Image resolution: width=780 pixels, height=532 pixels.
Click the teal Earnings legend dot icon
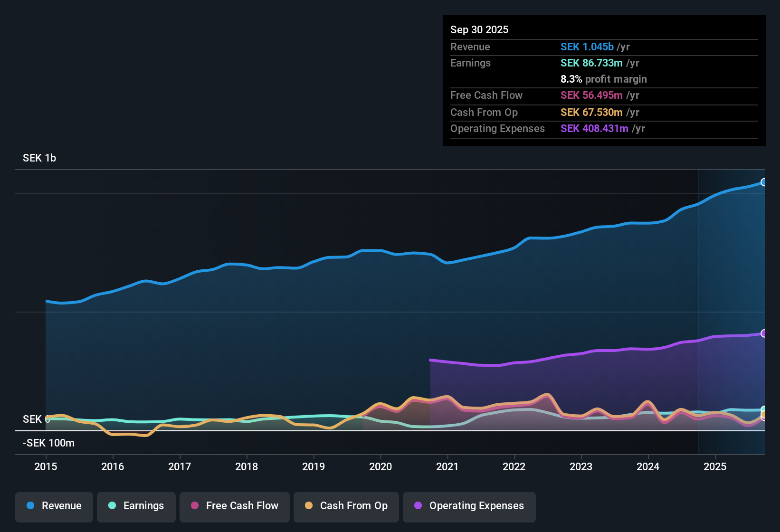(112, 506)
